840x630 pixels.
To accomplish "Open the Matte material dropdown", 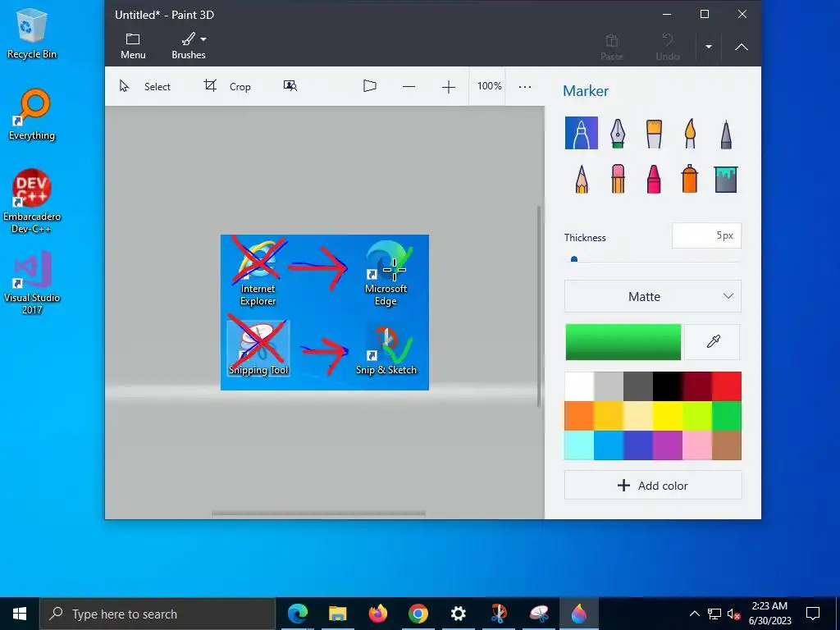I will click(652, 296).
